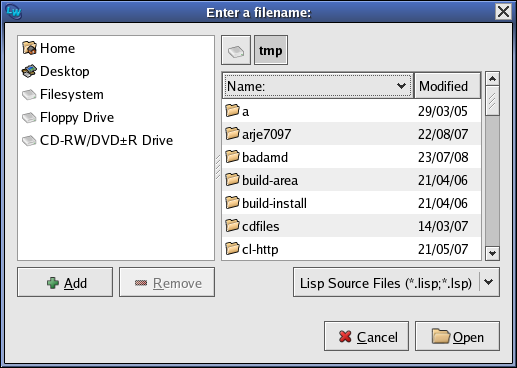Viewport: 517px width, 368px height.
Task: Open the Lisp Source Files filter dropdown
Action: 396,282
